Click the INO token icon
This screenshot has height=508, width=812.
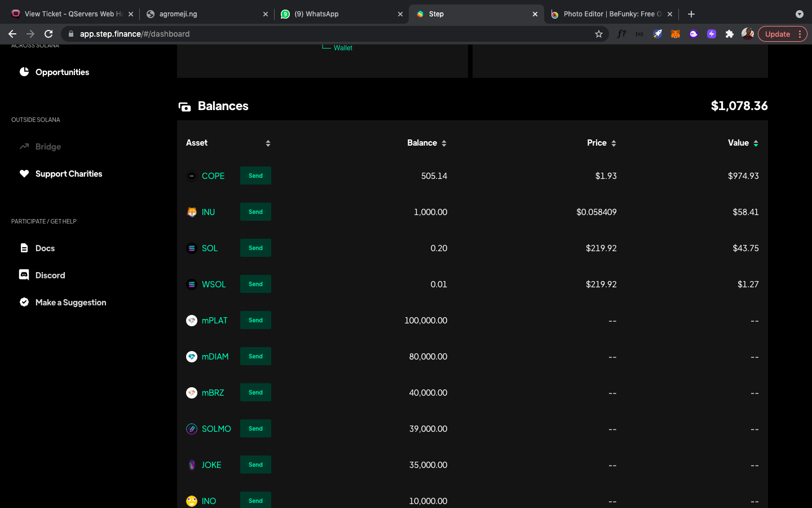tap(192, 501)
